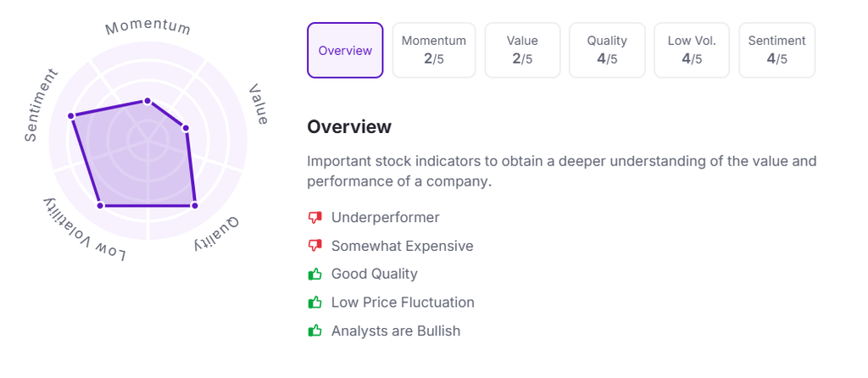Click the Sentiment data point on radar chart
This screenshot has width=868, height=378.
coord(71,115)
